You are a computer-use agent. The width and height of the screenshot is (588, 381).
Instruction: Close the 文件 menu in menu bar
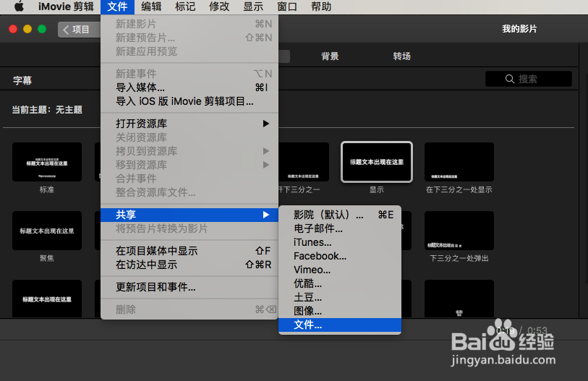[x=117, y=7]
